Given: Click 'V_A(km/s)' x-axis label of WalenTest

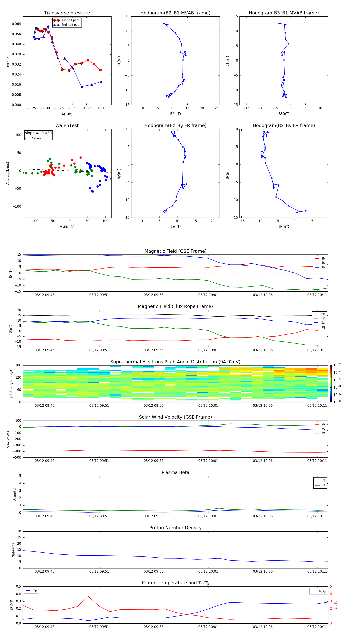Looking at the screenshot, I should pos(67,227).
